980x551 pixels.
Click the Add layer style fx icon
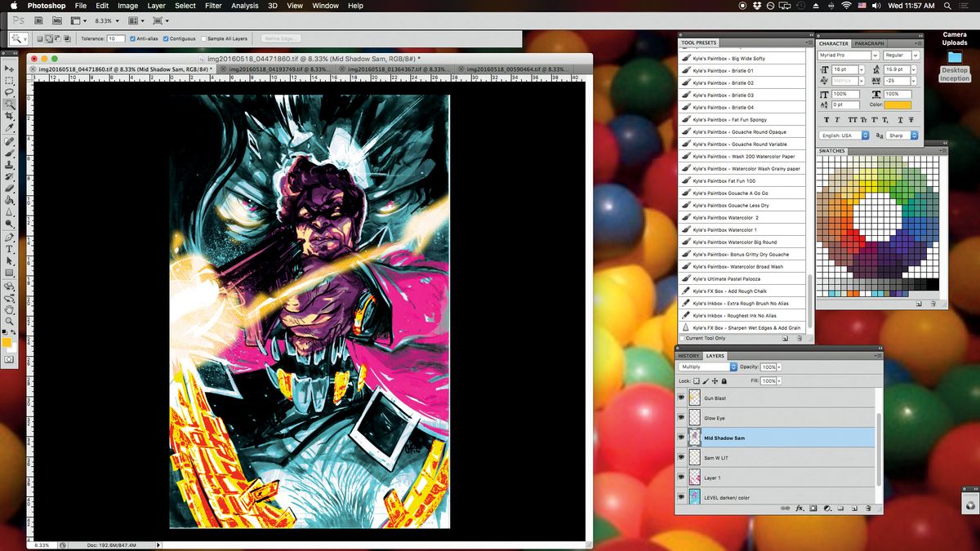click(x=800, y=508)
